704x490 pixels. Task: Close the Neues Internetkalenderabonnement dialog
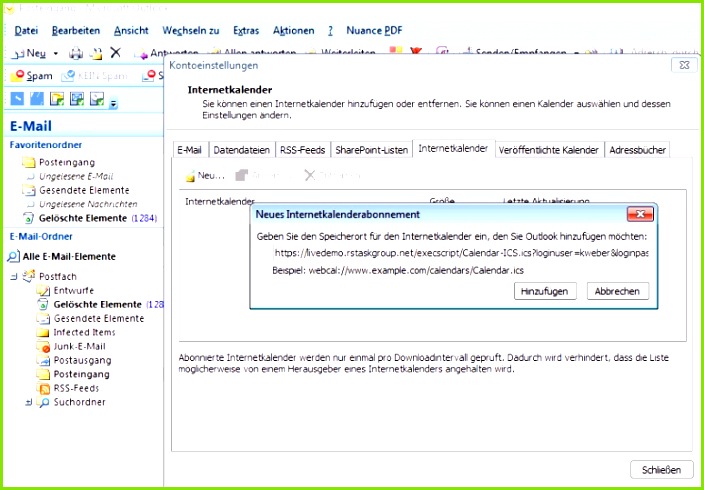tap(640, 214)
